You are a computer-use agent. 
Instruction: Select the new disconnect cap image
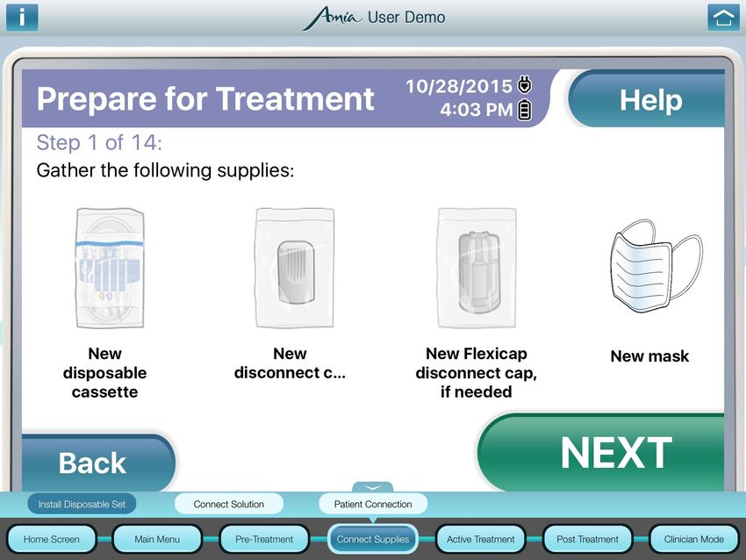tap(295, 268)
